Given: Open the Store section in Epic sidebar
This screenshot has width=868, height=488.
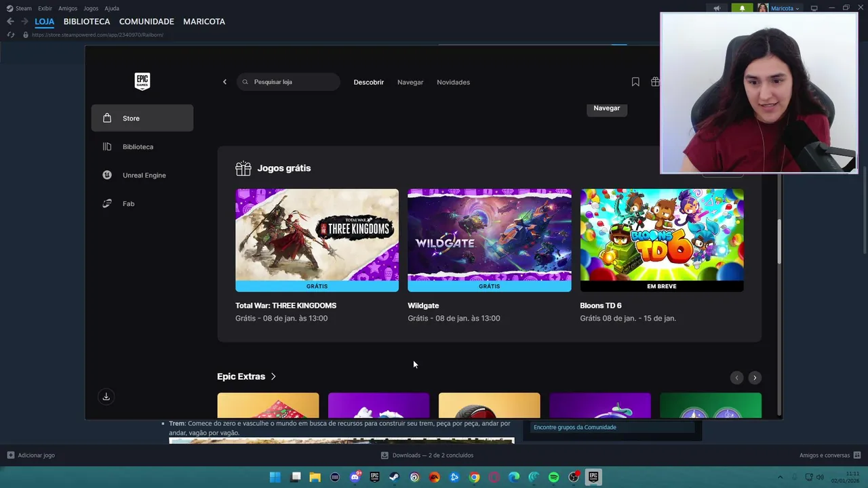Looking at the screenshot, I should (142, 118).
